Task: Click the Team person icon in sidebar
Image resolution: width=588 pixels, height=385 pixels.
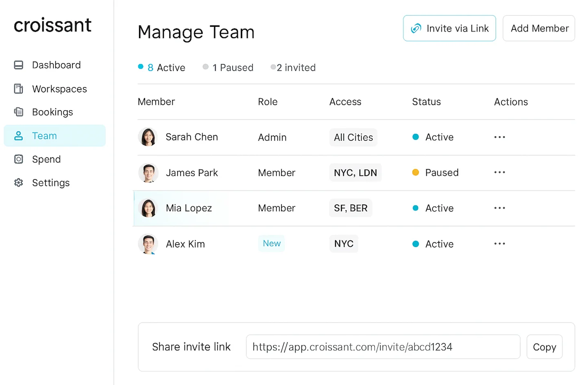Action: click(18, 136)
